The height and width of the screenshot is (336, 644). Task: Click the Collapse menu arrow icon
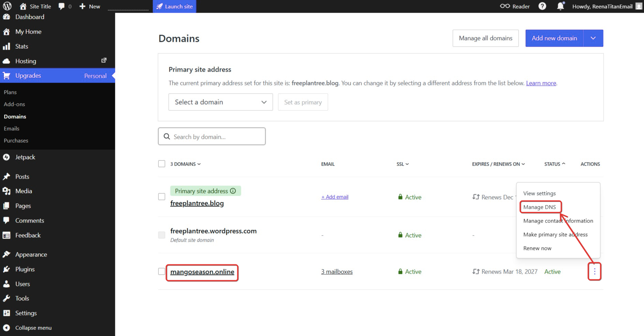click(x=7, y=328)
